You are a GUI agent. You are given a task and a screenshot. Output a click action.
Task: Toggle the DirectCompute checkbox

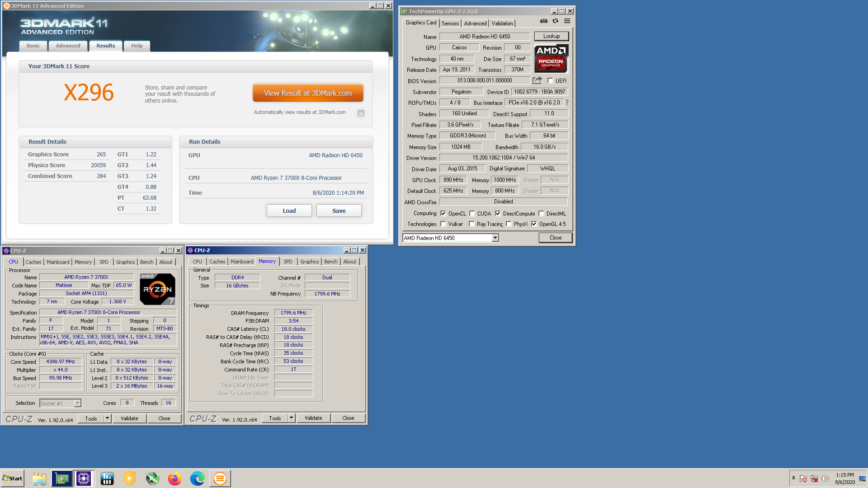[x=498, y=214]
